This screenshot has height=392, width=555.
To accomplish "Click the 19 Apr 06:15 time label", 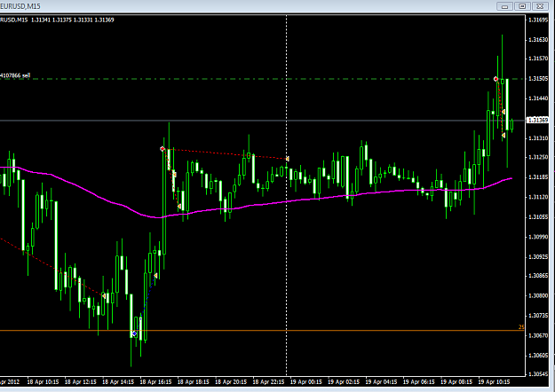I will [x=419, y=381].
